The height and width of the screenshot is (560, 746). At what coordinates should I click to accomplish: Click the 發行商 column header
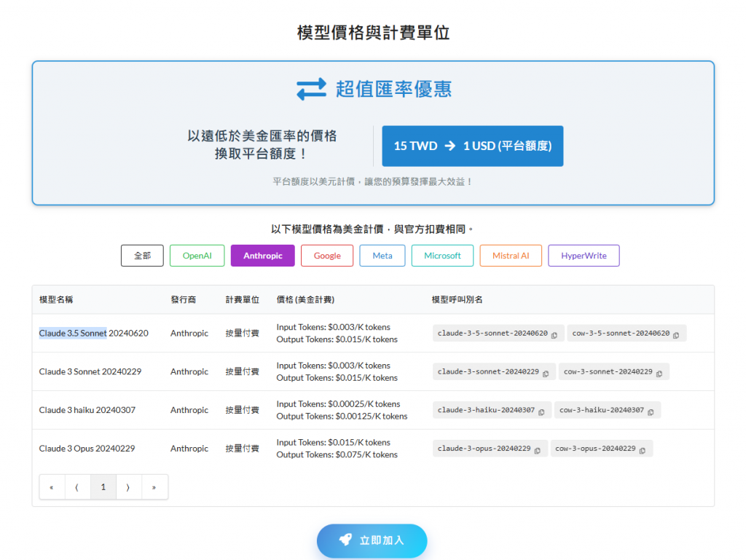183,299
